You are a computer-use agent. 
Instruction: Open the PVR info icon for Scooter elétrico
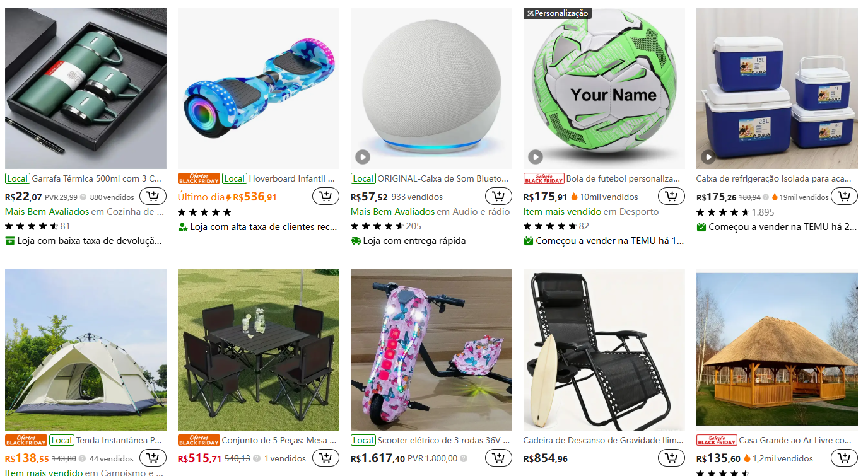pos(464,459)
